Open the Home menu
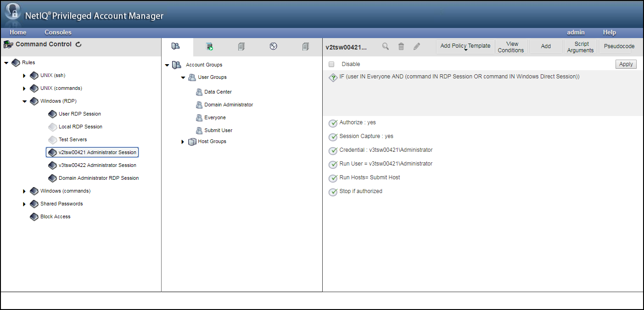Screen dimensions: 644x310 click(x=18, y=33)
